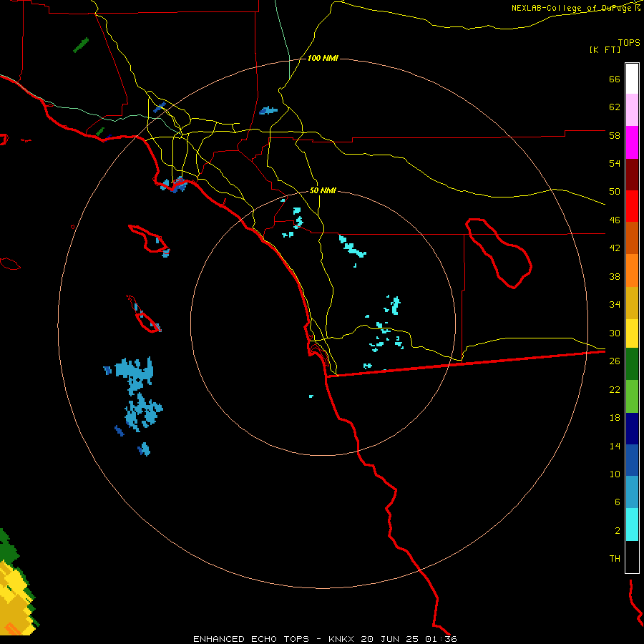The width and height of the screenshot is (644, 644).
Task: Click the legend value '66'
Action: tap(615, 79)
